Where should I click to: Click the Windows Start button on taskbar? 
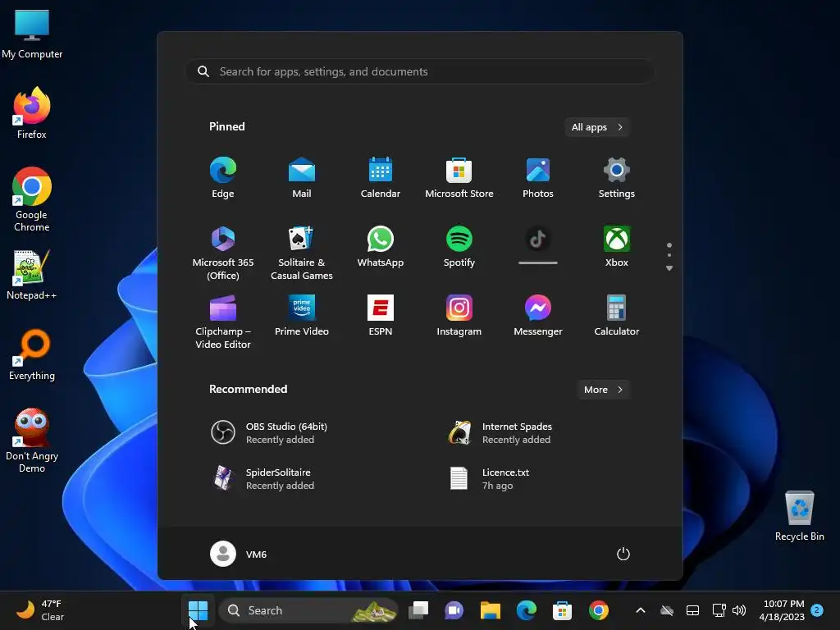pos(199,610)
